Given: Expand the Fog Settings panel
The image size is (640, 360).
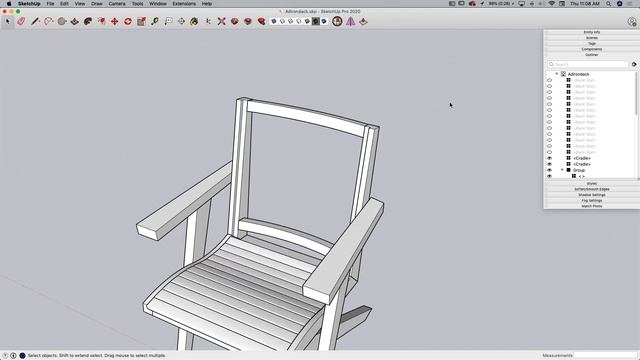Looking at the screenshot, I should 591,201.
